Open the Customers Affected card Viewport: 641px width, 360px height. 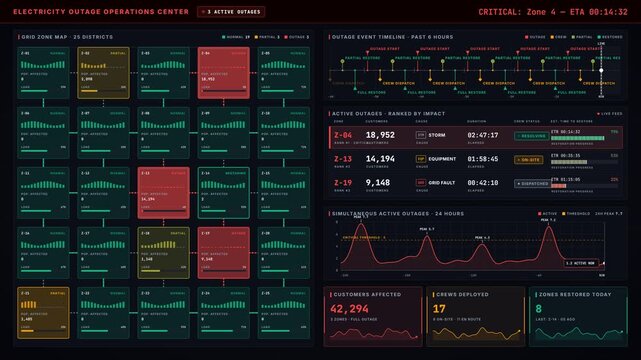pos(373,317)
